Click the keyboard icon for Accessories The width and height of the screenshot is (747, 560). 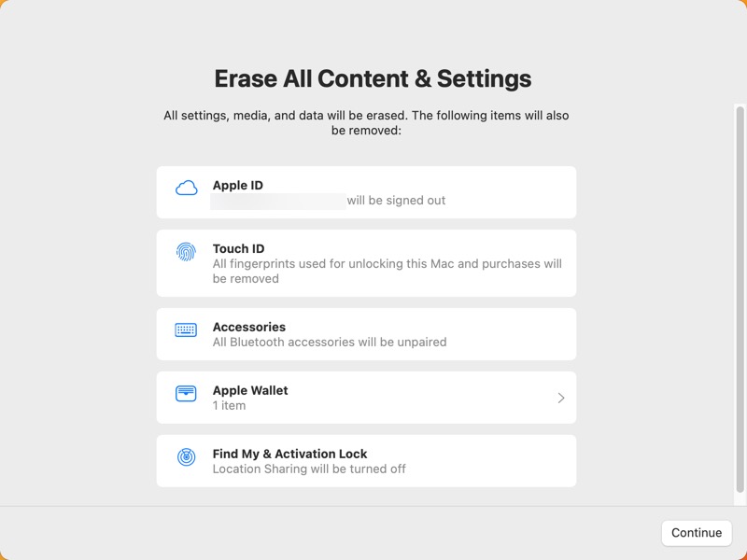[x=186, y=329]
